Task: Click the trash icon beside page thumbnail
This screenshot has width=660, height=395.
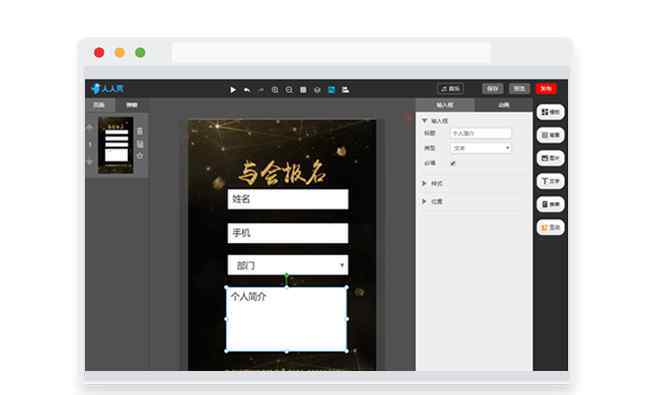Action: (140, 131)
